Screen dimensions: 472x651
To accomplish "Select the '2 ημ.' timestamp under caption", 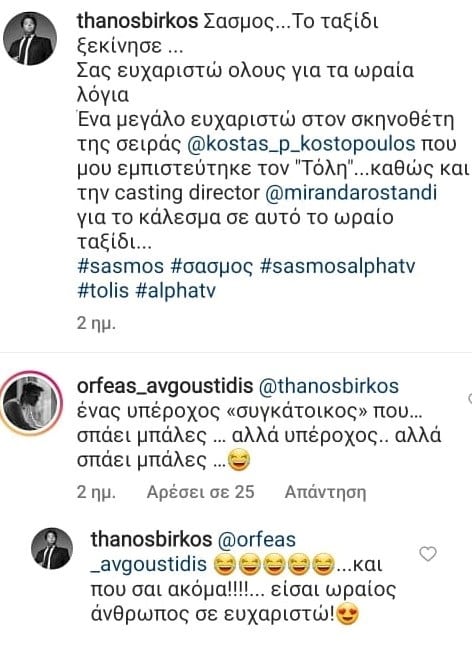I will coord(96,323).
